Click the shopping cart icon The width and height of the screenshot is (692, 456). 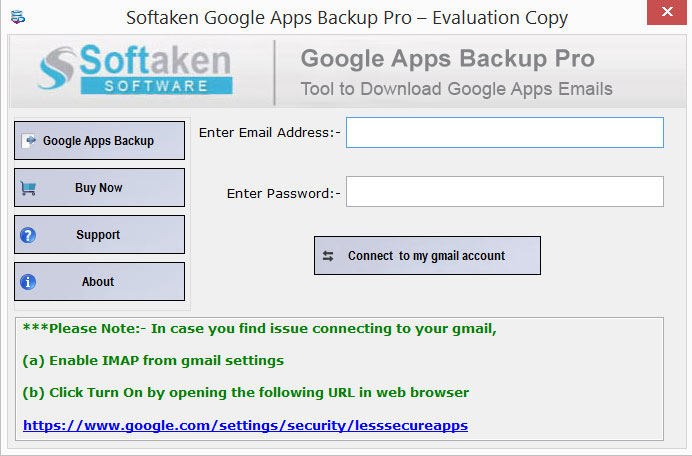point(28,188)
